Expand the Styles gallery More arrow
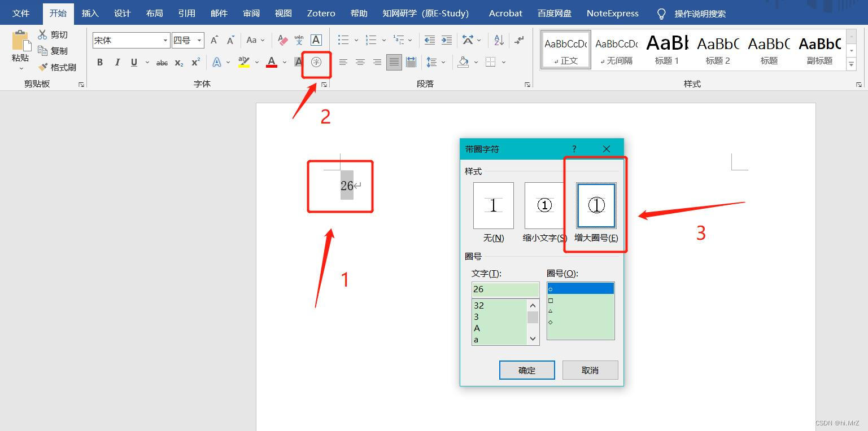The height and width of the screenshot is (431, 868). tap(852, 65)
